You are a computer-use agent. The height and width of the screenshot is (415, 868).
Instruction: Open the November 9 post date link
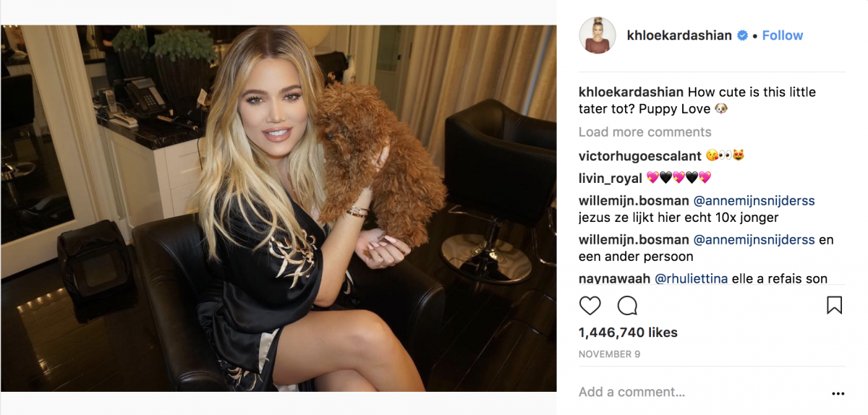click(x=609, y=354)
